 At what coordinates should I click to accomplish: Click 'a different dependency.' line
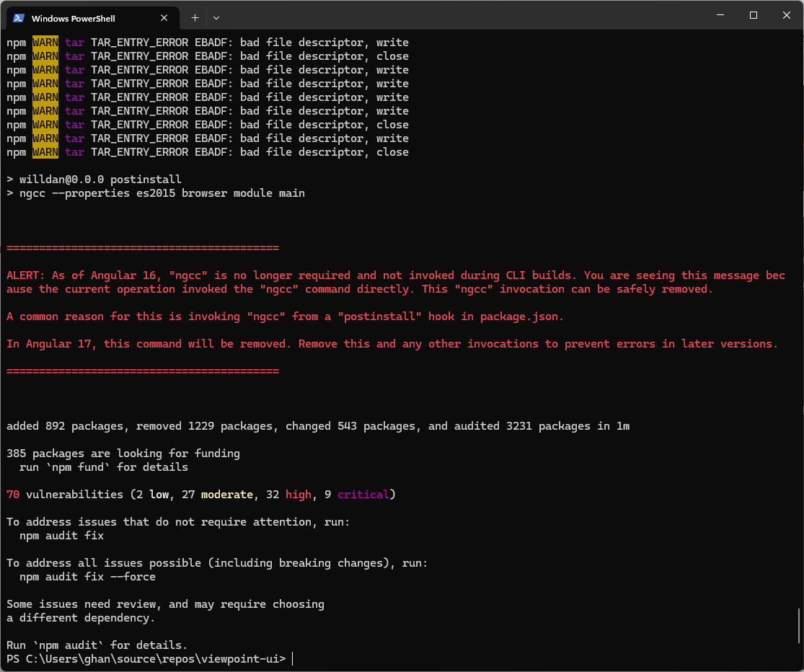pos(81,618)
